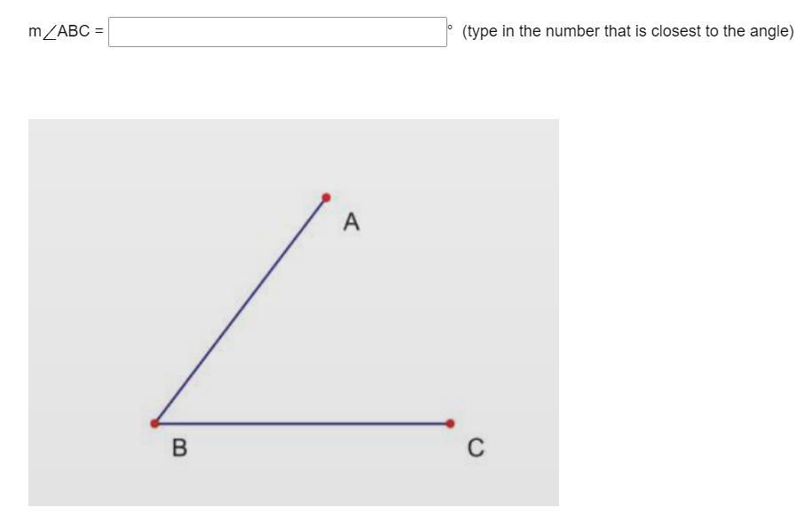The width and height of the screenshot is (812, 524).
Task: Click the word "angle)" ending the hint
Action: 771,32
